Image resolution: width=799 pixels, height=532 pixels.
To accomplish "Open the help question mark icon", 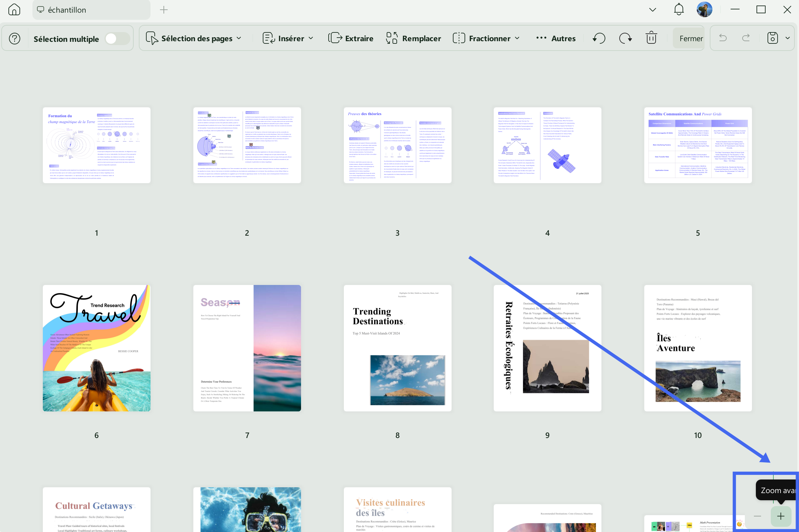I will coord(15,38).
